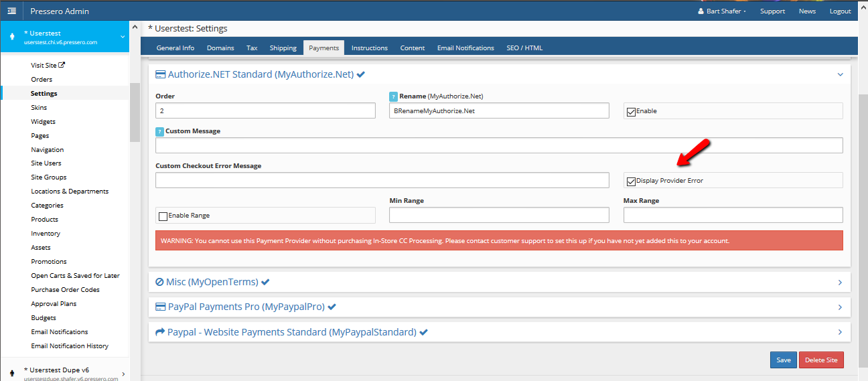
Task: Switch to the General Info tab
Action: point(175,48)
